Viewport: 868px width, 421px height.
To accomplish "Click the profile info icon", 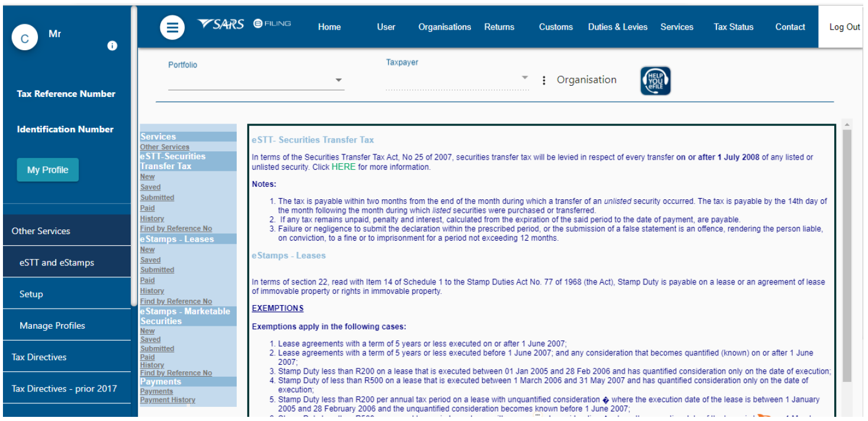I will coord(112,46).
